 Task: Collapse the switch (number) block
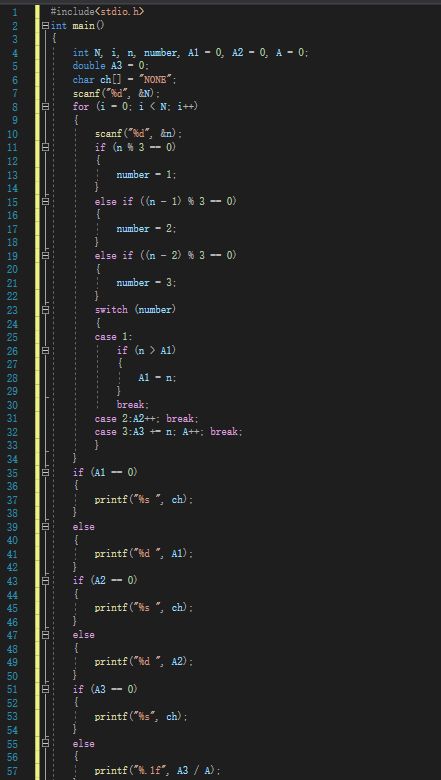[46, 309]
